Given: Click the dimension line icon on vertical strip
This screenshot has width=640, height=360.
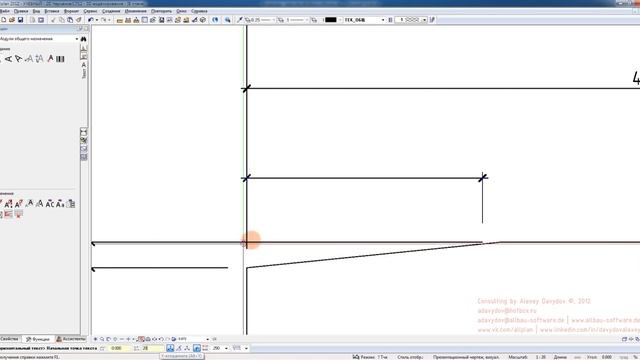Looking at the screenshot, I should tap(84, 132).
